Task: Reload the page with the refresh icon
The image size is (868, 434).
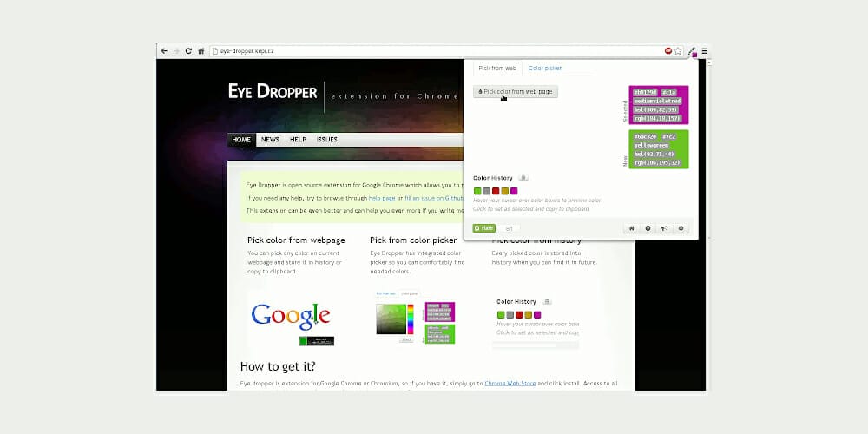Action: click(188, 51)
